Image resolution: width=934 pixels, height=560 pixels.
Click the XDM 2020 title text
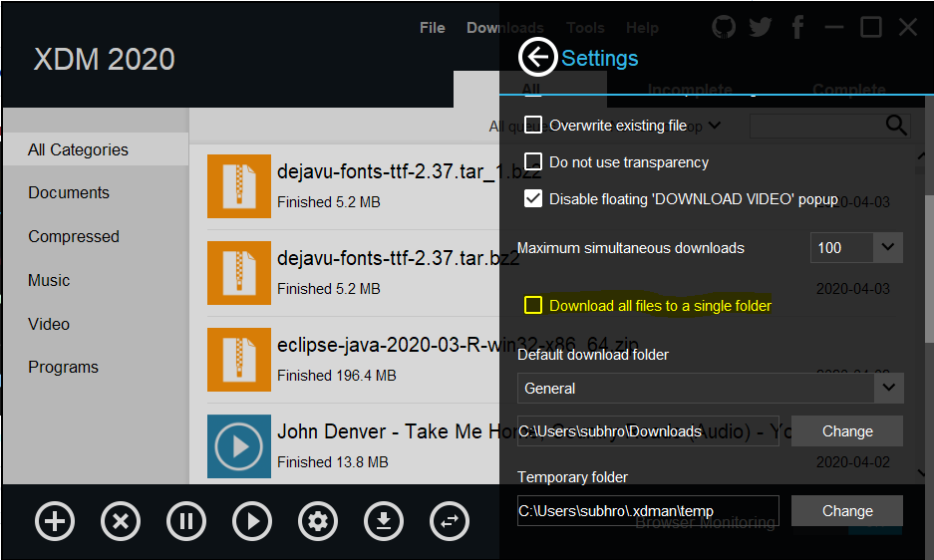105,59
